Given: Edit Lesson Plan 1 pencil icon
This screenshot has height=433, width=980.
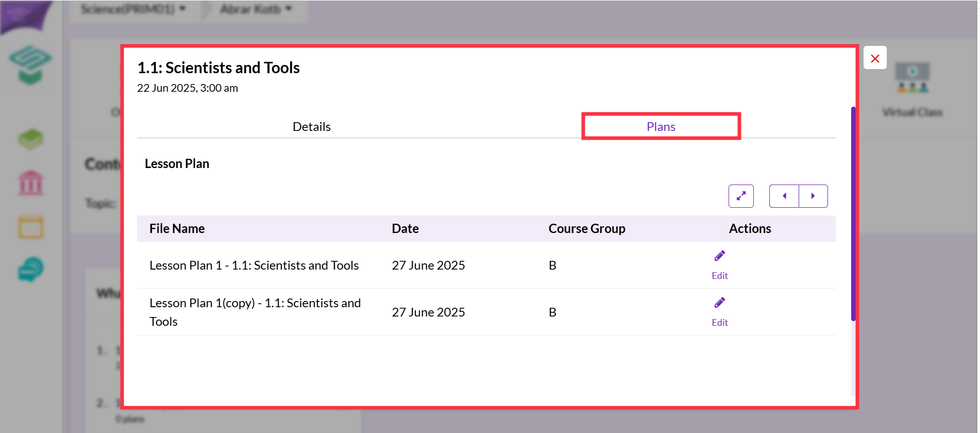Looking at the screenshot, I should (720, 256).
